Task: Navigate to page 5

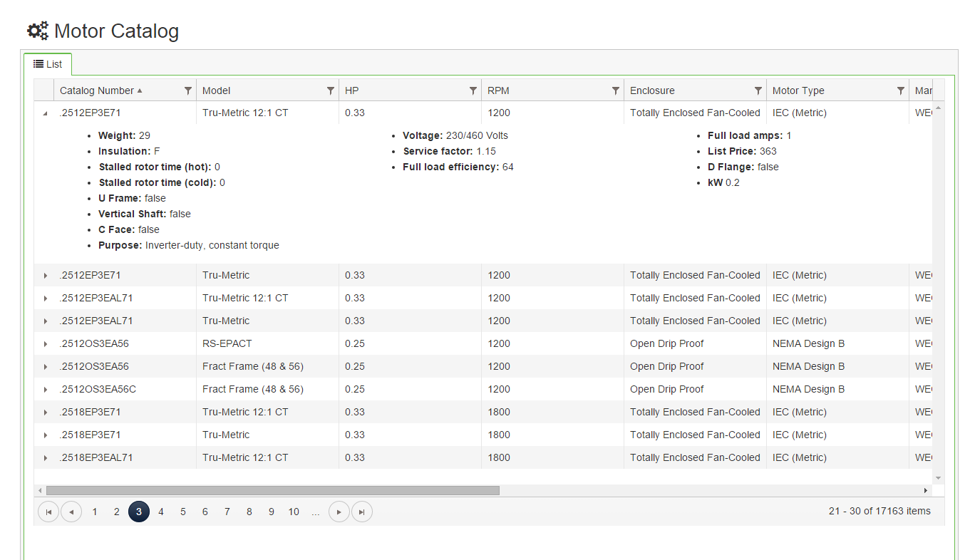Action: pos(183,512)
